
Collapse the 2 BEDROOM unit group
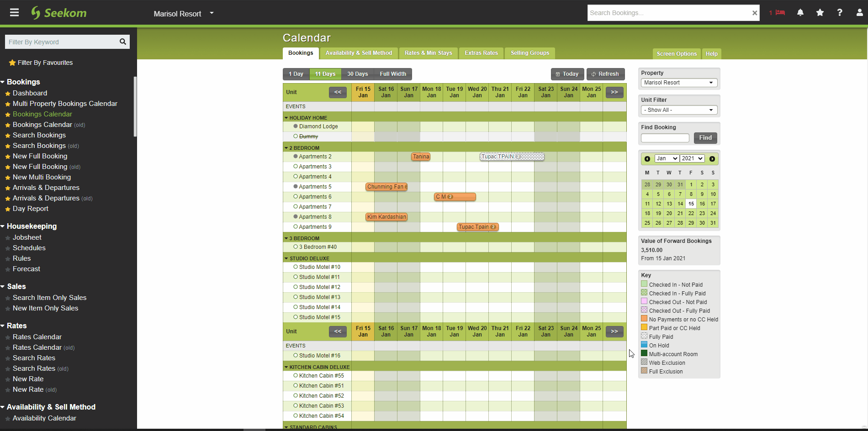(x=286, y=148)
